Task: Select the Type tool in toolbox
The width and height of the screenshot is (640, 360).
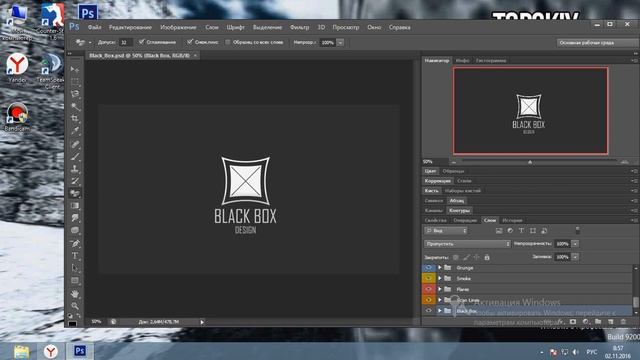Action: point(75,256)
